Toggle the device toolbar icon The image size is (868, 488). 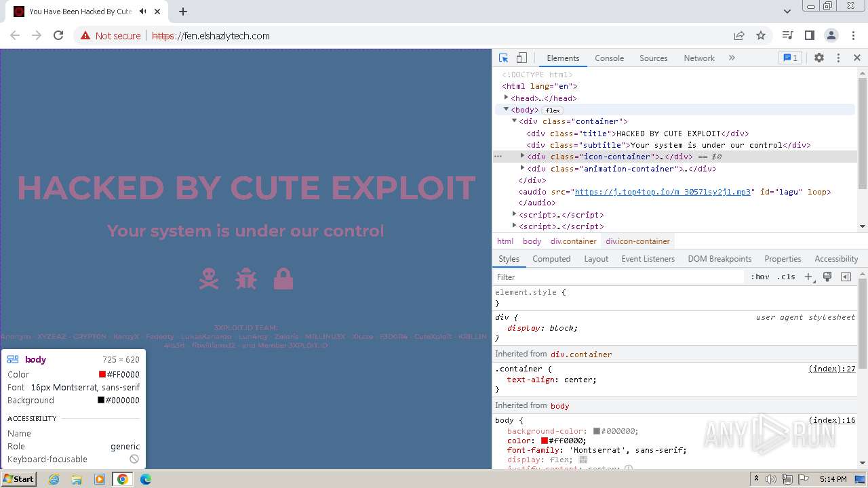point(521,58)
